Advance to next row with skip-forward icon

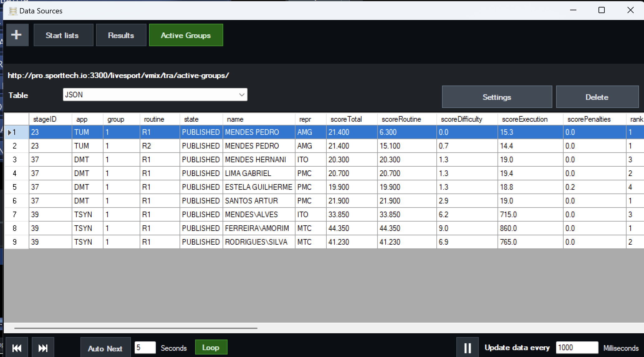[x=43, y=348]
